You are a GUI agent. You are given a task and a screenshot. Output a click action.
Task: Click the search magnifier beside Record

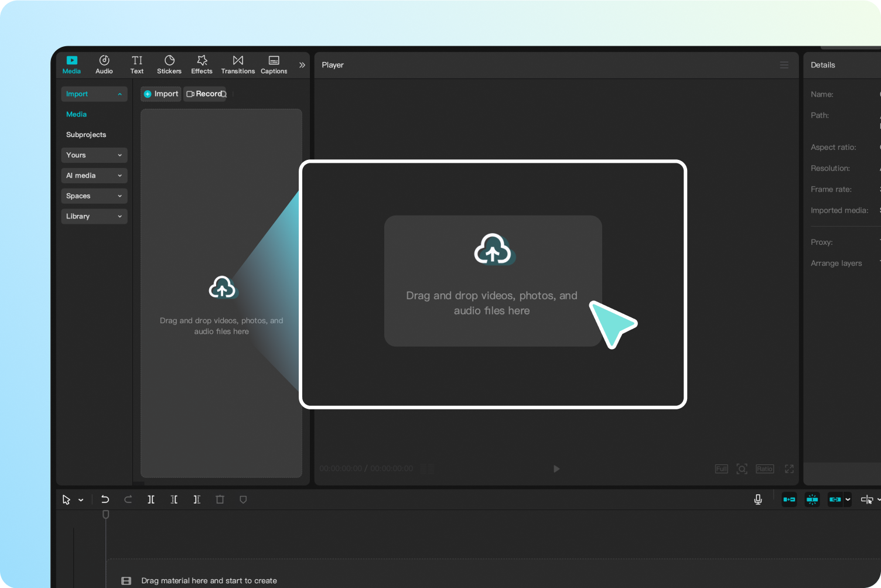click(224, 94)
